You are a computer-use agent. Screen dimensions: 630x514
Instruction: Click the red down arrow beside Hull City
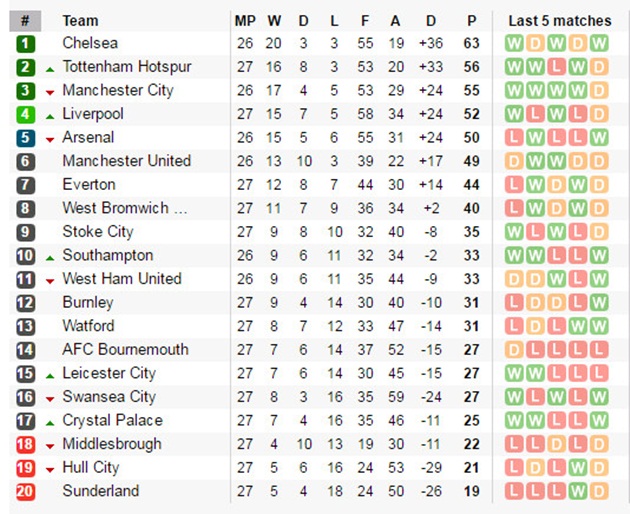pyautogui.click(x=50, y=470)
